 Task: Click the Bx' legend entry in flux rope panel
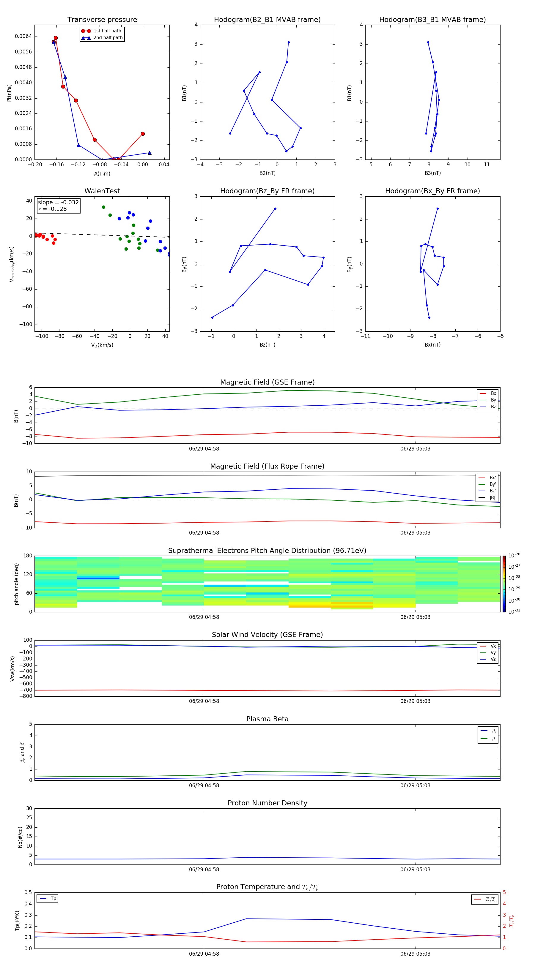click(x=487, y=478)
